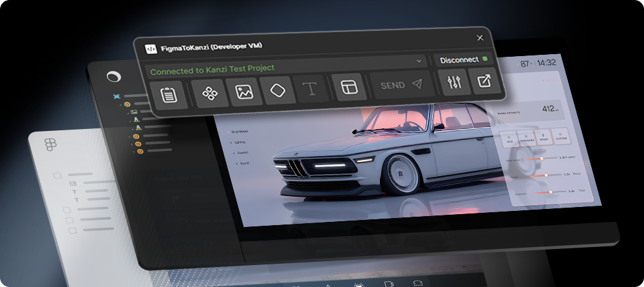This screenshot has height=287, width=644.
Task: Pick the text (T) tool icon
Action: tap(311, 88)
